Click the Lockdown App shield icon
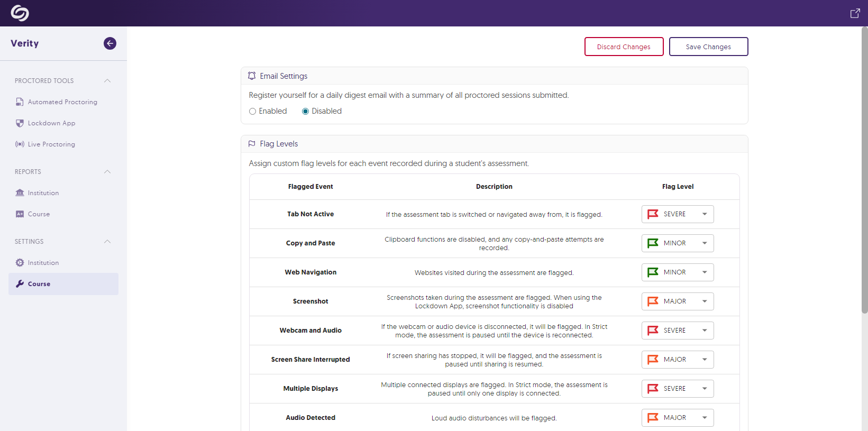Screen dimensions: 868x431 coord(20,123)
